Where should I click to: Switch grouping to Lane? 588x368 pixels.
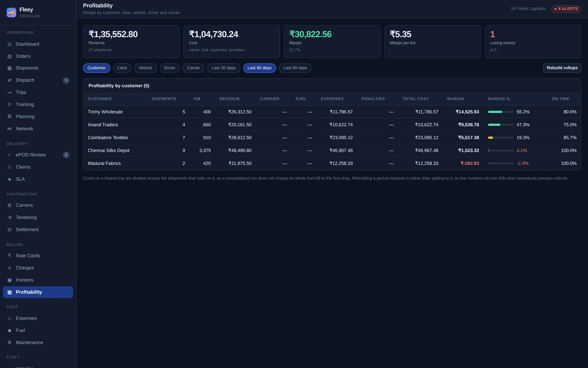point(122,68)
